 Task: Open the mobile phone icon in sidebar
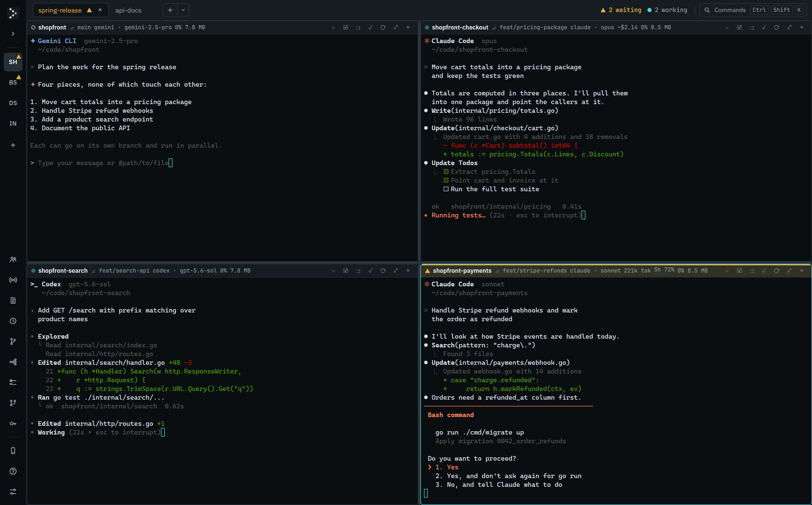13,451
